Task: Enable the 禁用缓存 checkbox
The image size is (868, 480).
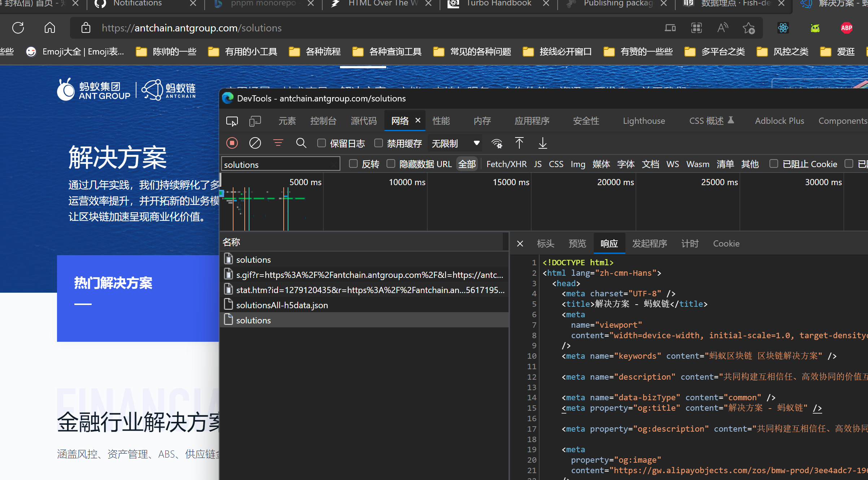Action: coord(378,143)
